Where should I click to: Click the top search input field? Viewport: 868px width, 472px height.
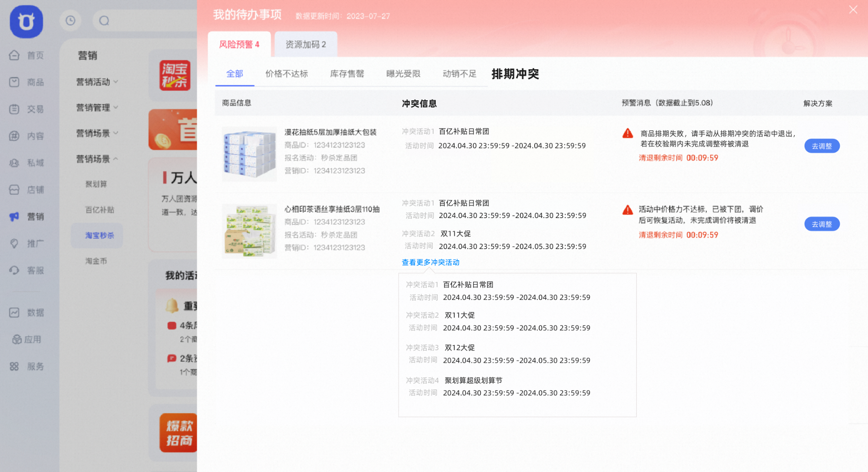click(145, 21)
